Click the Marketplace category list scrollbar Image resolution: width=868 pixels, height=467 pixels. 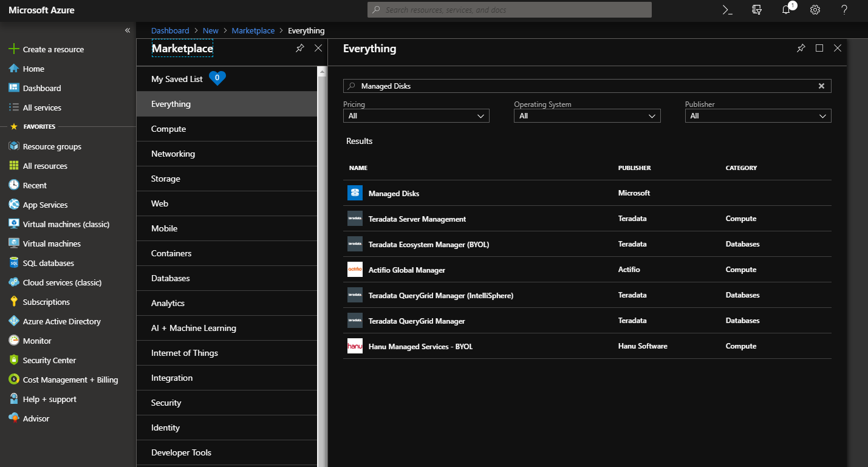point(322,266)
